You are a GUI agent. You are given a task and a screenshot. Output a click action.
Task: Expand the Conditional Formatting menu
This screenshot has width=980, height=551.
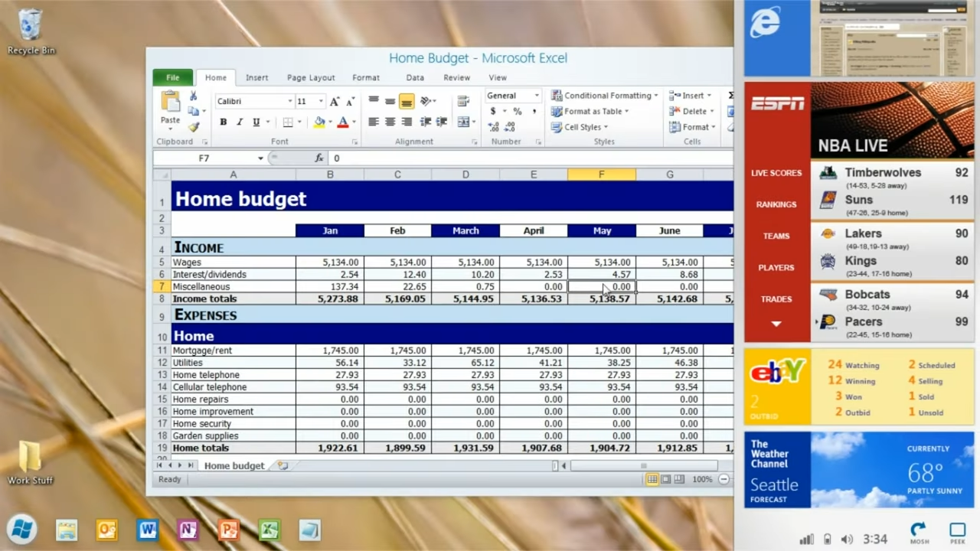(609, 96)
